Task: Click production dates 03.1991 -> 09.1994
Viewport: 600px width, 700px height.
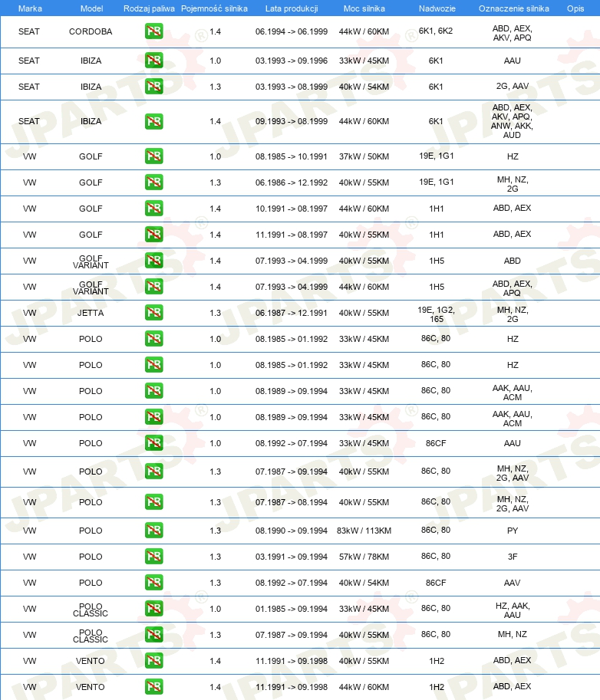Action: coord(292,557)
